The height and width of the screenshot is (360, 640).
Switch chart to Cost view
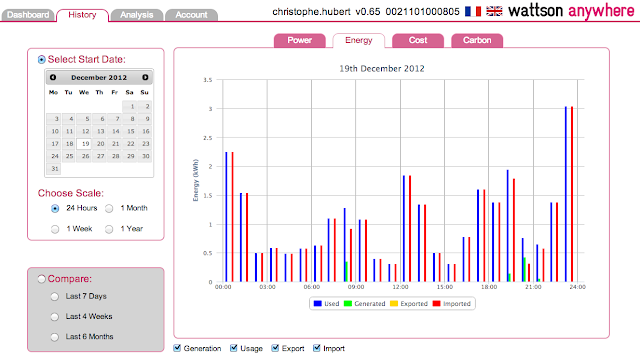pyautogui.click(x=418, y=40)
